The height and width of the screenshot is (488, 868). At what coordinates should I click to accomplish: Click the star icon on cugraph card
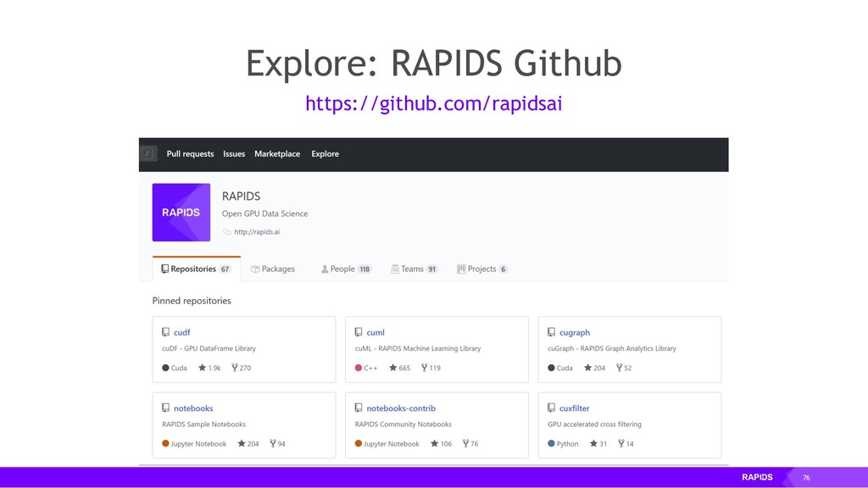[588, 368]
